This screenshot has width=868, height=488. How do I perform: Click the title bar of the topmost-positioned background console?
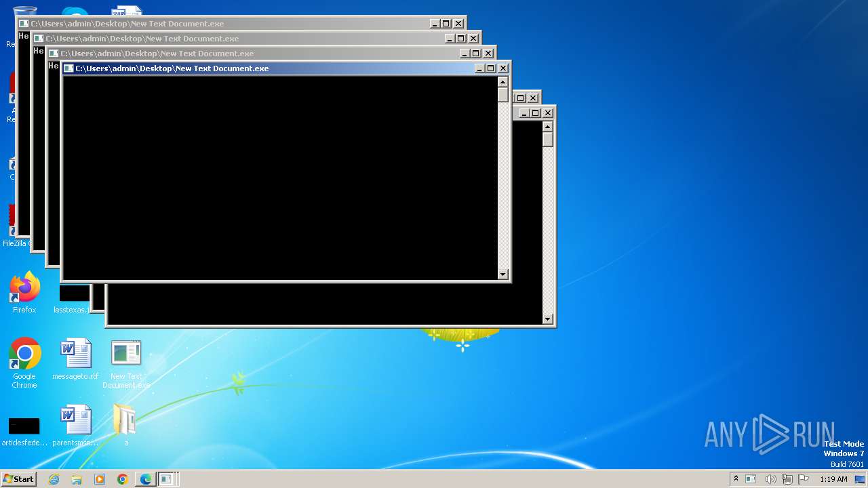click(241, 24)
